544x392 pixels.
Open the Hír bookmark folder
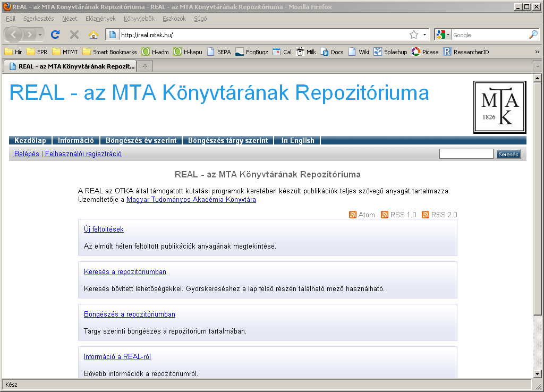click(x=13, y=52)
